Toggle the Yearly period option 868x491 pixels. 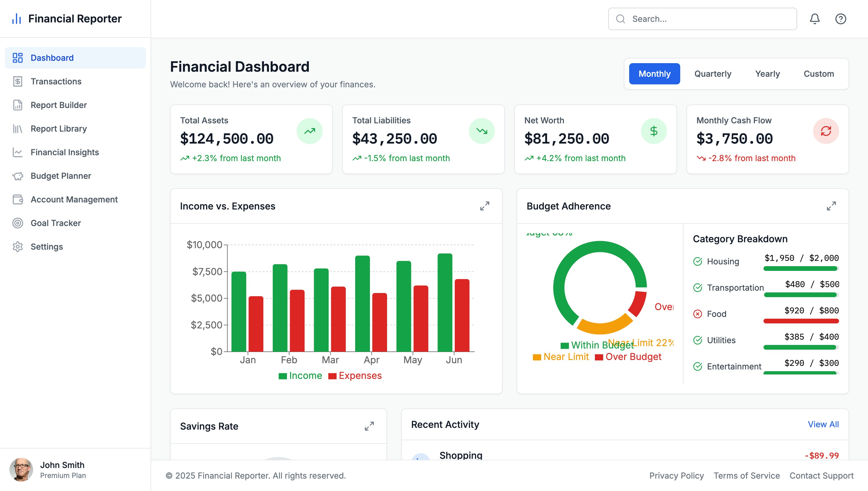pos(767,73)
